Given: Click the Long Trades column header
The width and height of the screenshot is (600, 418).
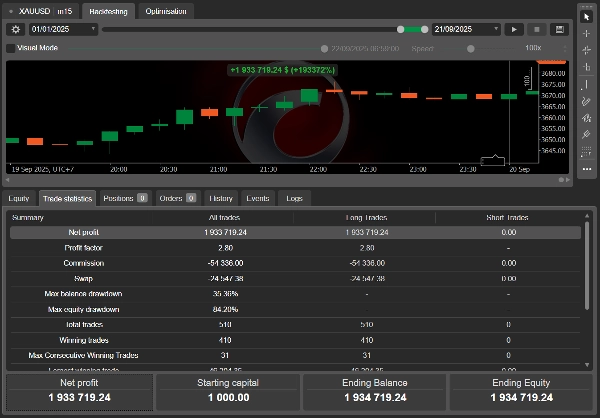Looking at the screenshot, I should click(x=366, y=217).
